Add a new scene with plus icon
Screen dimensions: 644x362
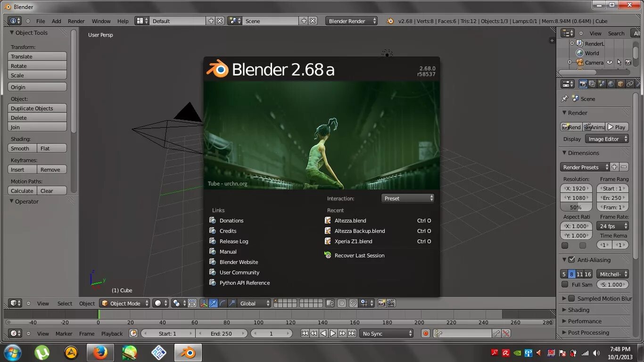coord(304,21)
